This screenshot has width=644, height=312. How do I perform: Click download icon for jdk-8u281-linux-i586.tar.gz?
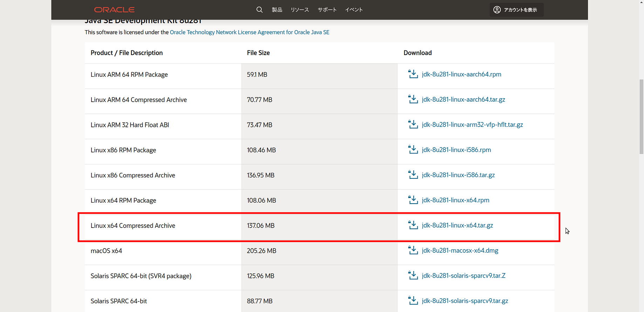(x=413, y=175)
